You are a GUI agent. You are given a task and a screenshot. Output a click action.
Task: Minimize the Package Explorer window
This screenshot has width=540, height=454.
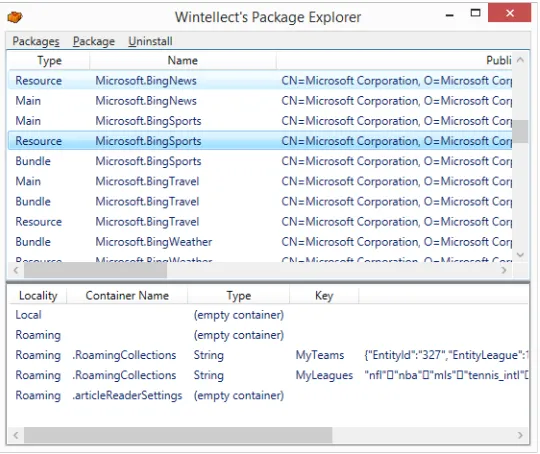click(449, 15)
